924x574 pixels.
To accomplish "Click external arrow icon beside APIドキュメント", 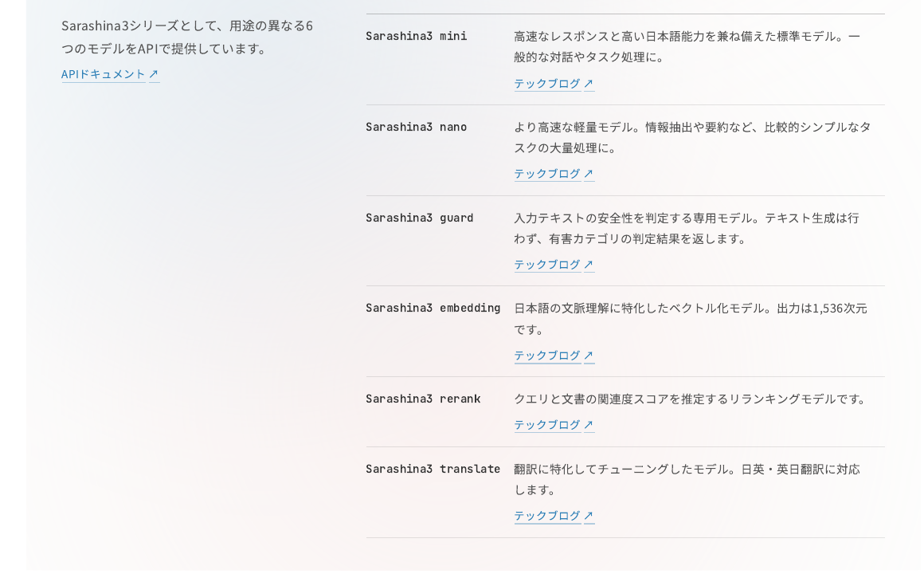I will click(154, 73).
